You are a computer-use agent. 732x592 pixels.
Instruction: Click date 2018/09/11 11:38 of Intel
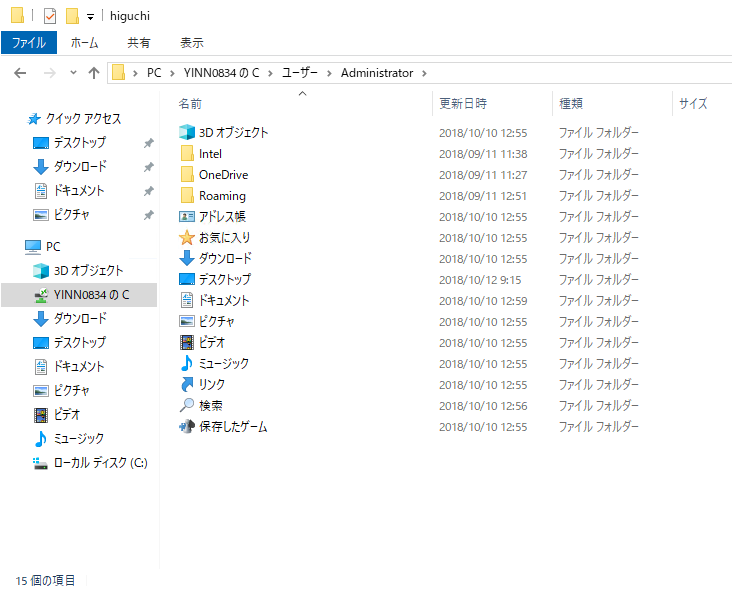[483, 154]
